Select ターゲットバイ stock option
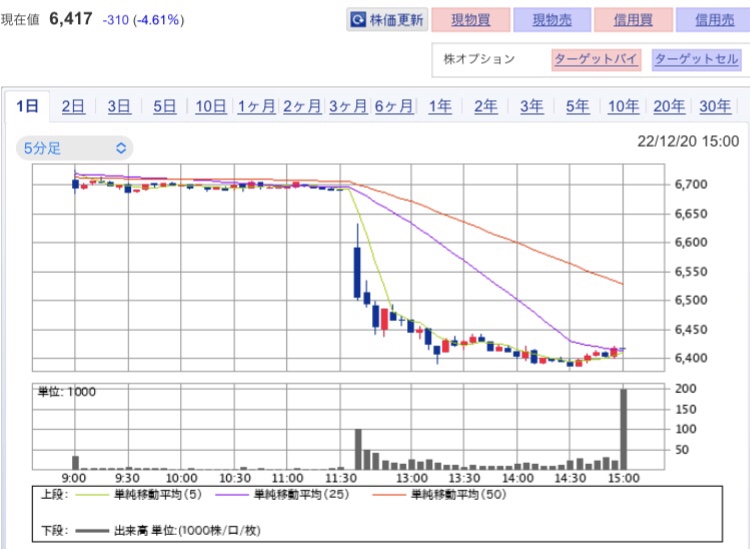Image resolution: width=750 pixels, height=549 pixels. (596, 59)
